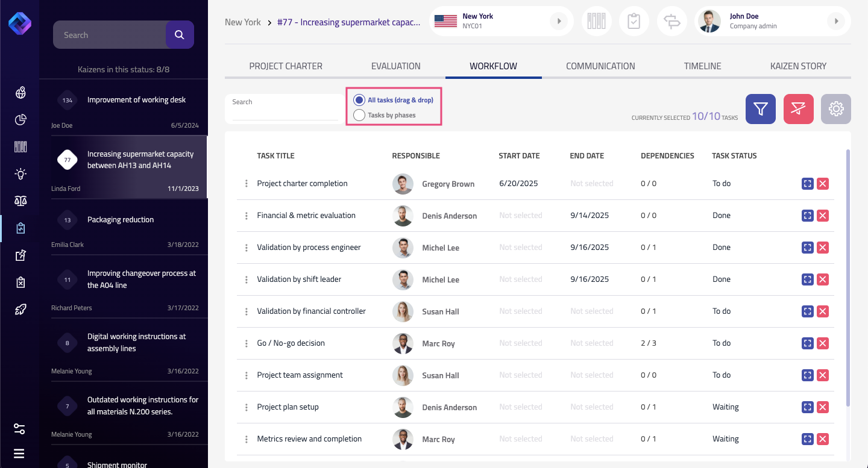Switch to the Communication tab

600,66
